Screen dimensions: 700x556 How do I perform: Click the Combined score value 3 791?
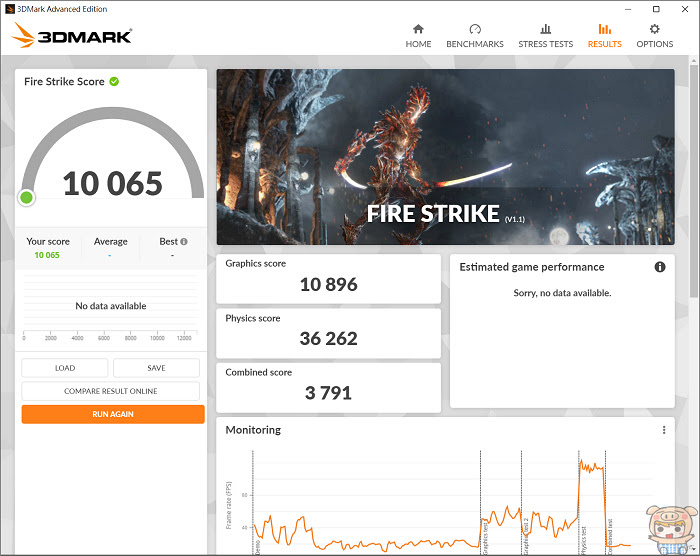(x=329, y=393)
